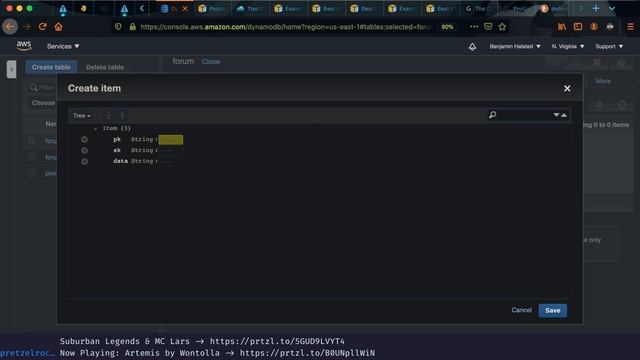
Task: Click the plus action button for sk row
Action: (84, 151)
